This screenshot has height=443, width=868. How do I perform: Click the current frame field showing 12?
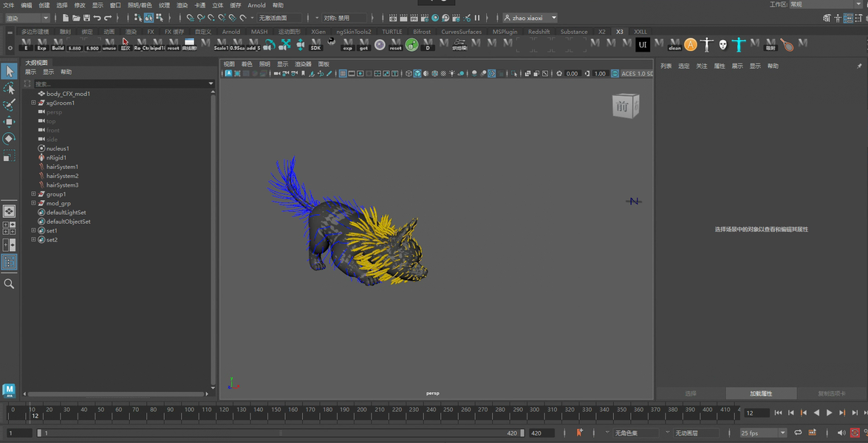pos(756,413)
